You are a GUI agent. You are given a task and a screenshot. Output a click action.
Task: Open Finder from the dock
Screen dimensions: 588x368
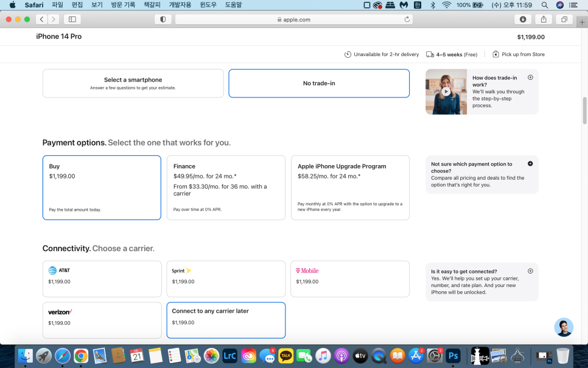(26, 356)
